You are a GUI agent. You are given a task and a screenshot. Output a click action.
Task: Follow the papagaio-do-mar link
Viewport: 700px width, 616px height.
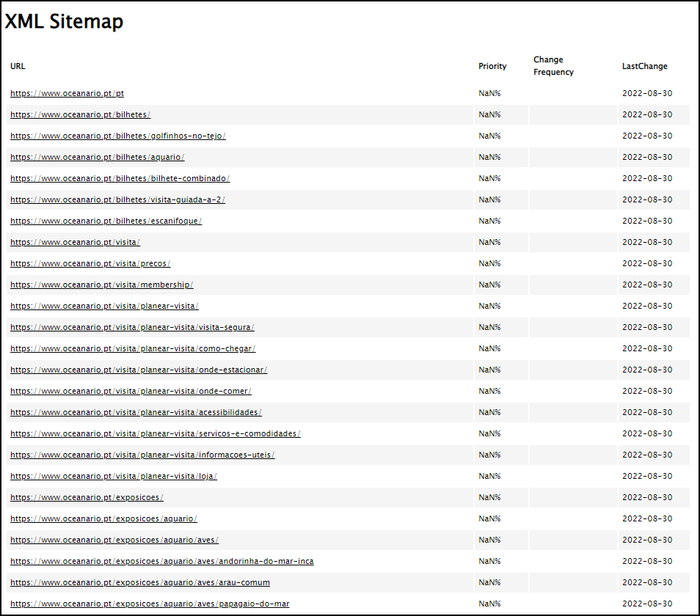pyautogui.click(x=150, y=604)
